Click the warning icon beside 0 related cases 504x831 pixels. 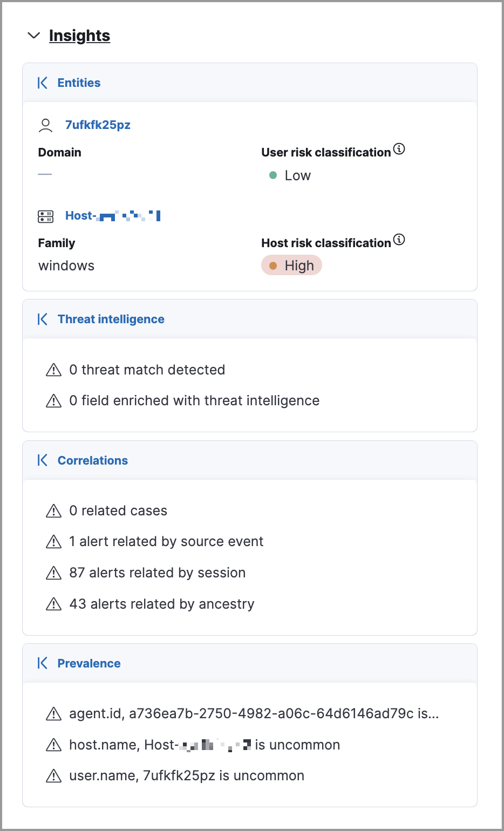click(x=54, y=510)
